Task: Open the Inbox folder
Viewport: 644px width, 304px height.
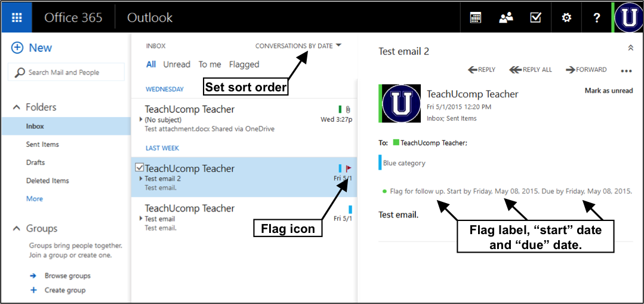Action: [x=66, y=126]
